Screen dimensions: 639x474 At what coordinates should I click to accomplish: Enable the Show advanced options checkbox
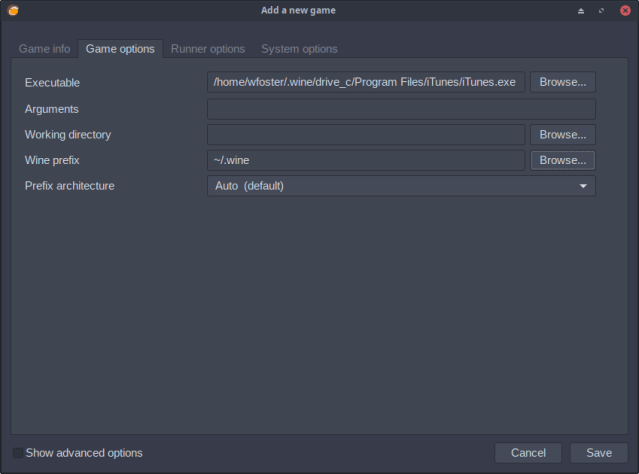18,453
